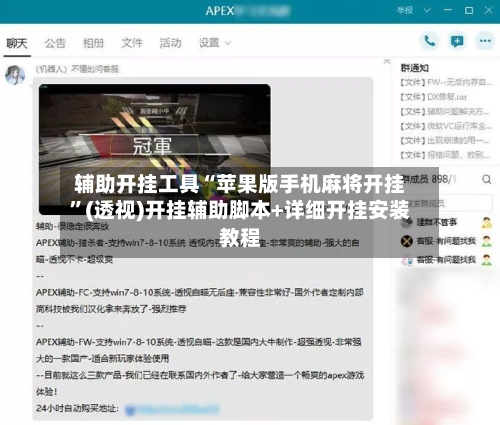Screen dimensions: 500x425
Task: Switch to the 相册 tab
Action: coord(93,43)
